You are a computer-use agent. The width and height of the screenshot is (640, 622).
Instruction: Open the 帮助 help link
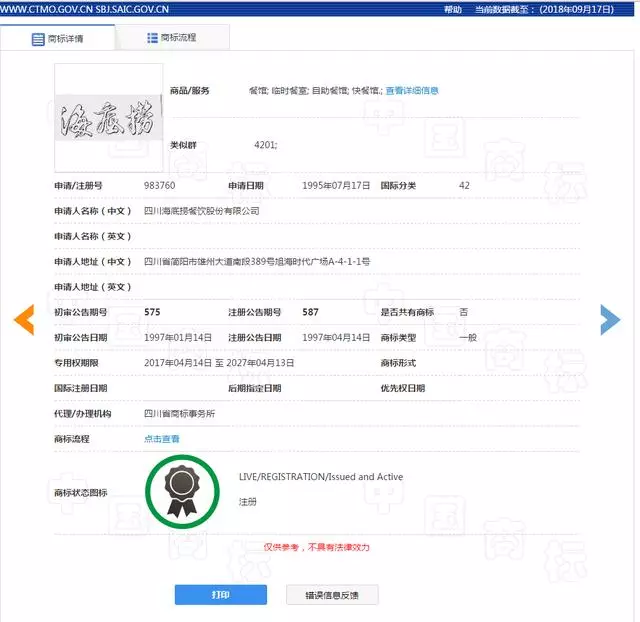pyautogui.click(x=453, y=8)
